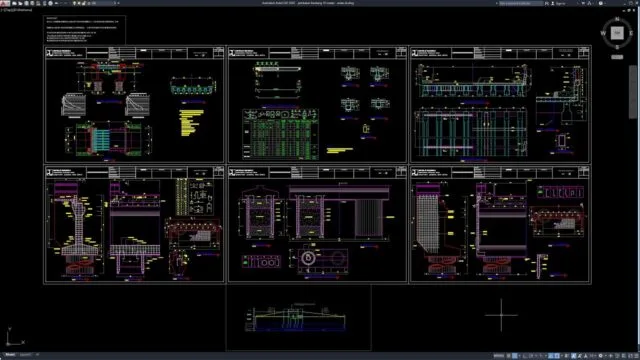640x360 pixels.
Task: Click the Sign In button in title bar
Action: 558,3
